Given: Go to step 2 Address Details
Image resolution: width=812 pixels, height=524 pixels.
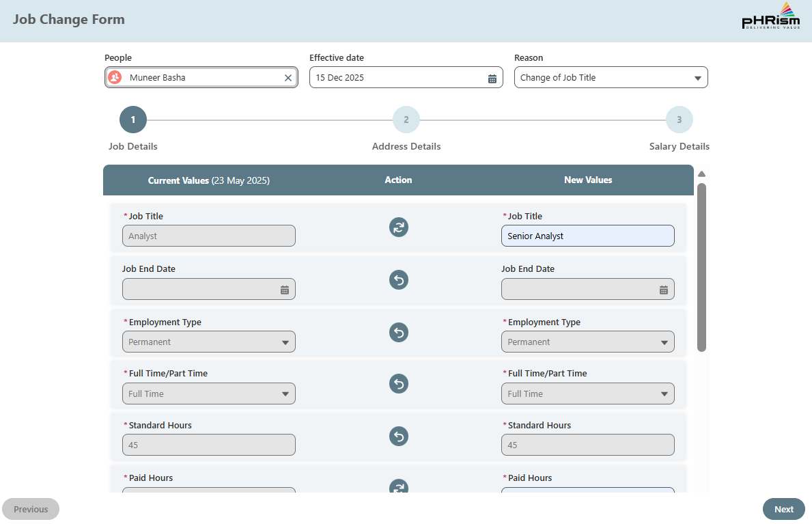Looking at the screenshot, I should pos(406,120).
